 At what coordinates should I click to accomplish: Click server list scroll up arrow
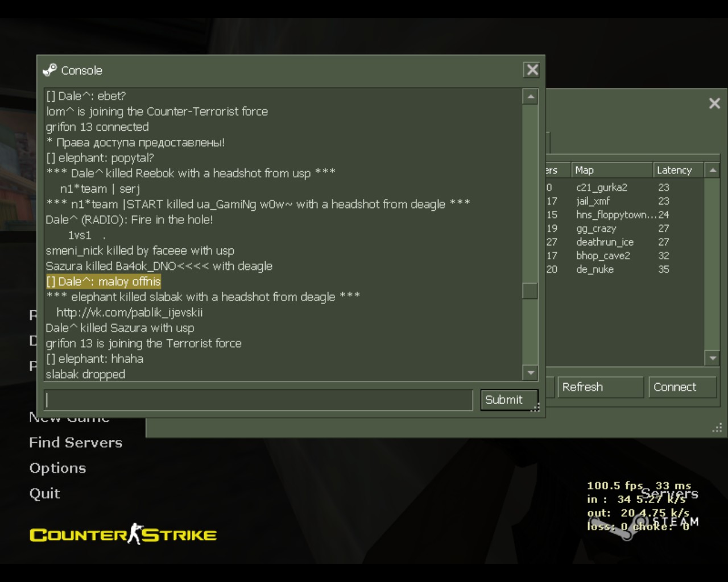(x=712, y=170)
